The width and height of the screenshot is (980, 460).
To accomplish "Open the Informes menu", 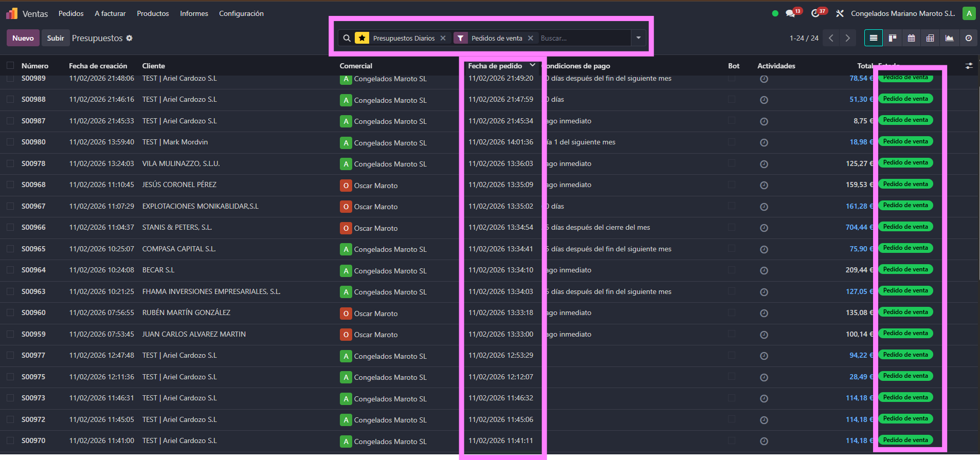I will (194, 13).
